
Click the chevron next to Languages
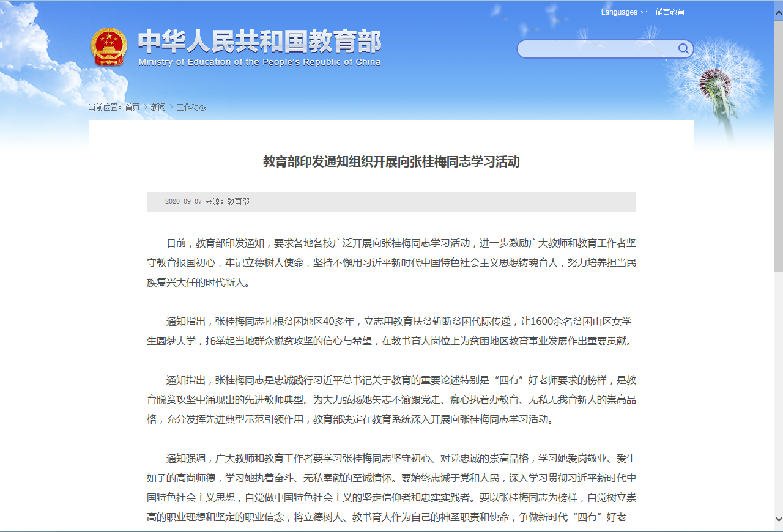[644, 12]
